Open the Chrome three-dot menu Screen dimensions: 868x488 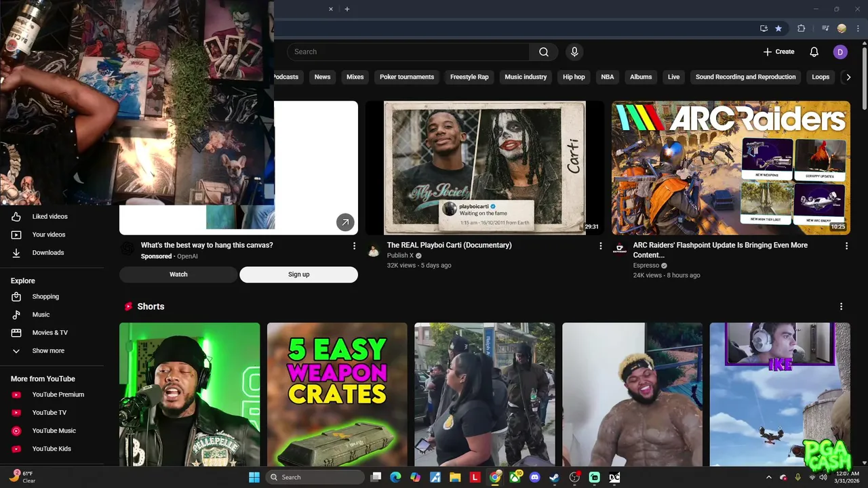tap(858, 28)
